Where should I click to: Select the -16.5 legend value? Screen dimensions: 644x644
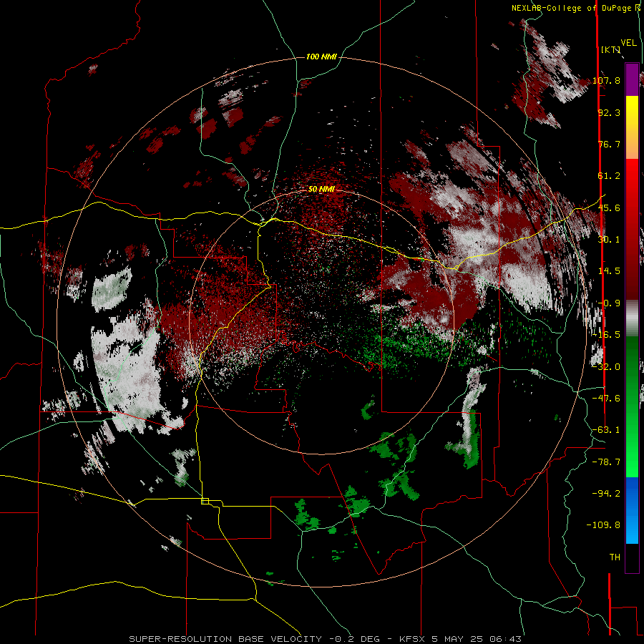(607, 335)
